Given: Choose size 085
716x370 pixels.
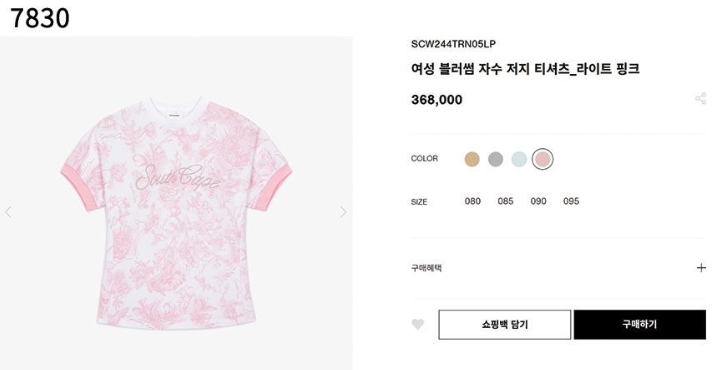Looking at the screenshot, I should pos(505,201).
